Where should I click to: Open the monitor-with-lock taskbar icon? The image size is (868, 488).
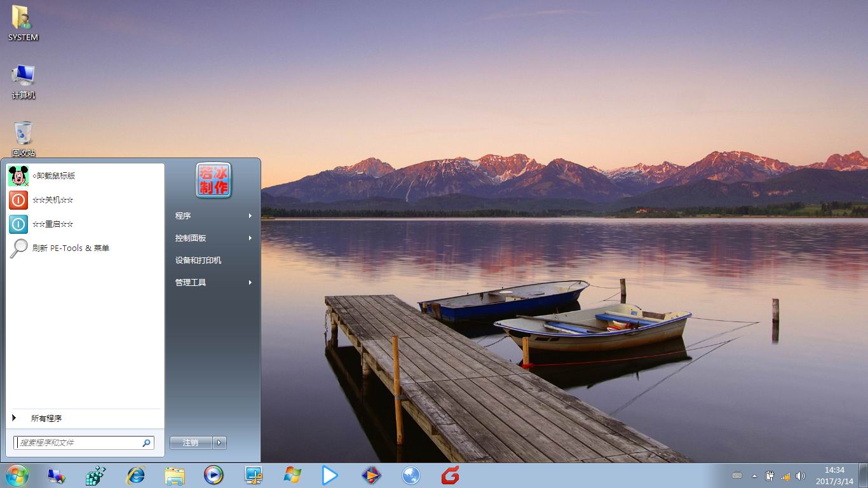point(254,475)
